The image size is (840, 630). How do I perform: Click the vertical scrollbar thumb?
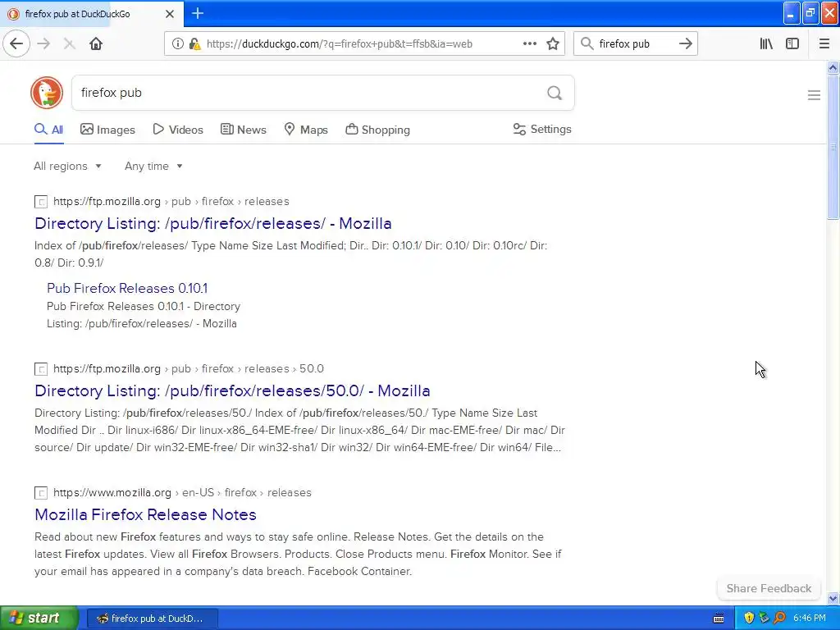tap(833, 148)
